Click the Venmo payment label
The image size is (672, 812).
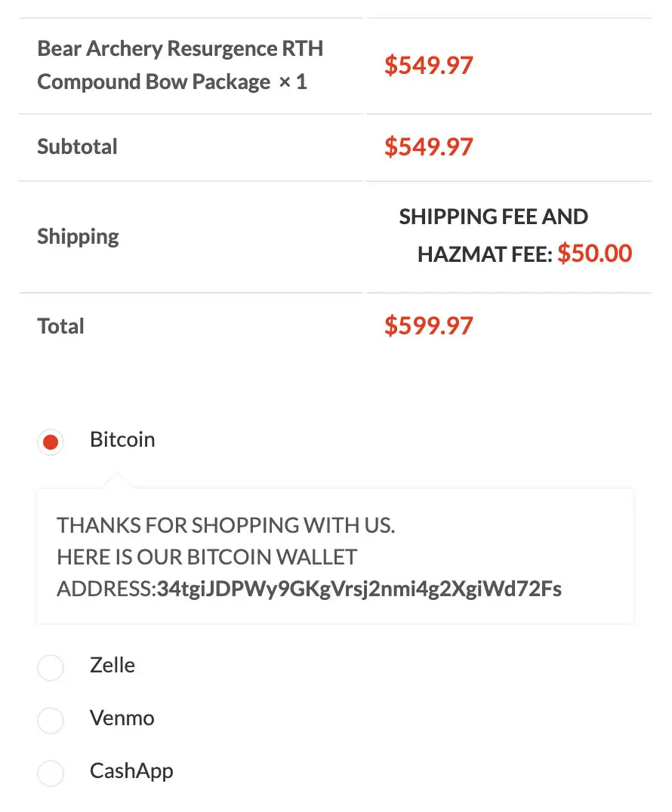pos(122,718)
